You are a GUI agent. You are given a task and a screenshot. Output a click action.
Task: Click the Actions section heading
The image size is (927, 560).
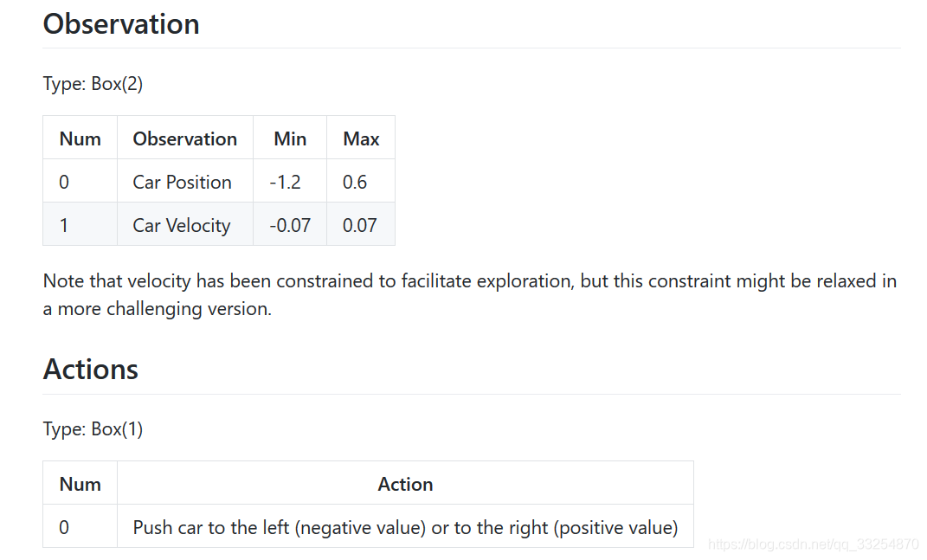pyautogui.click(x=91, y=370)
